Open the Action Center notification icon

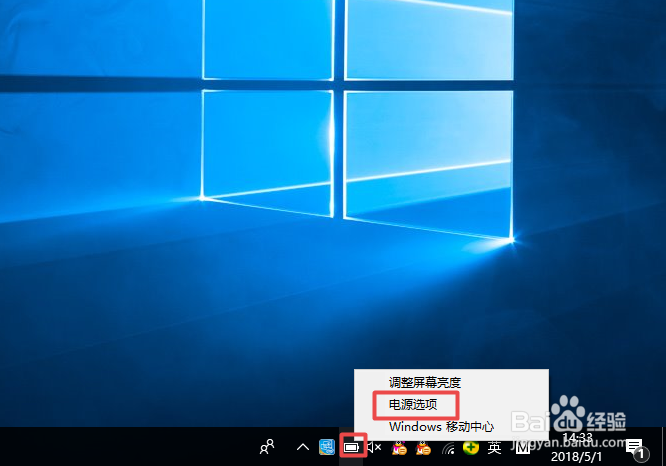pos(636,448)
